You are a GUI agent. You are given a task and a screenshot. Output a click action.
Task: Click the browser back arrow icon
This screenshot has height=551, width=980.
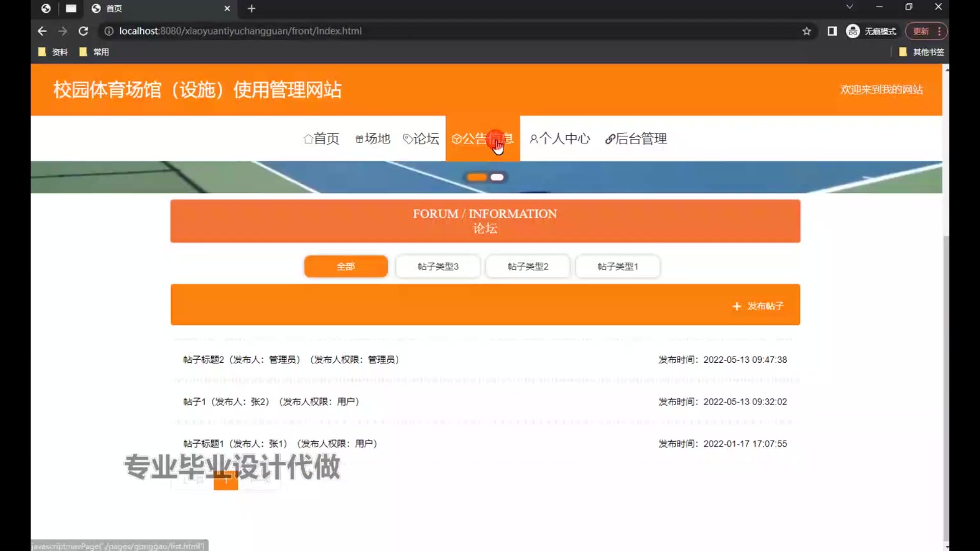[x=42, y=31]
